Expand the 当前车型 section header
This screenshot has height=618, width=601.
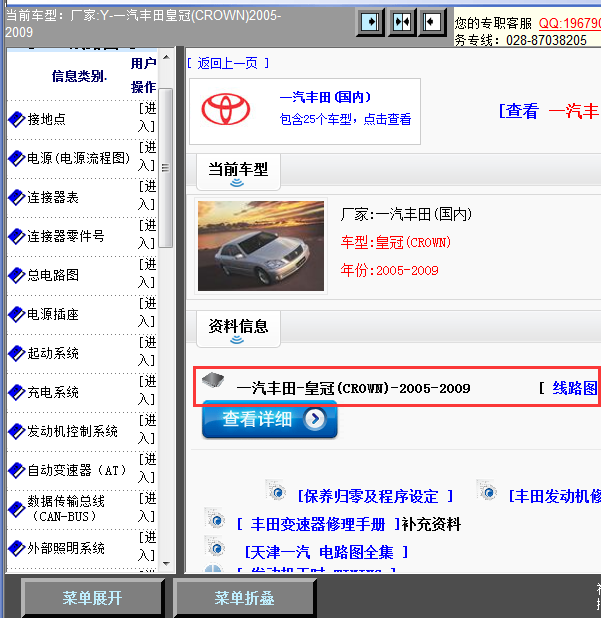[x=238, y=172]
